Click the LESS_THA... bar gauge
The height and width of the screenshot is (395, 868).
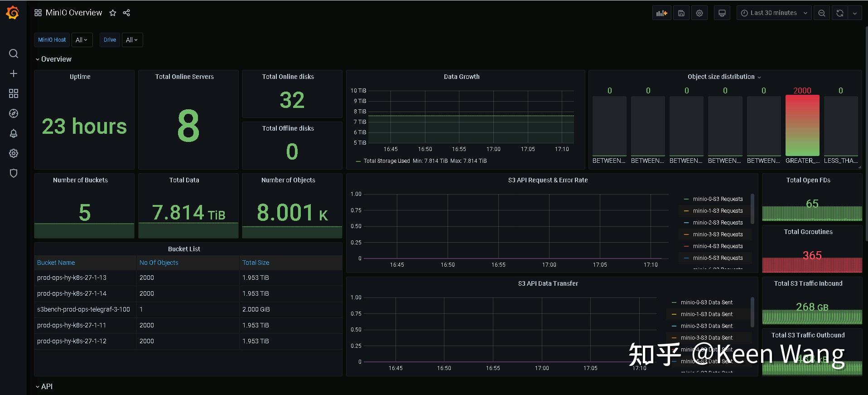841,125
